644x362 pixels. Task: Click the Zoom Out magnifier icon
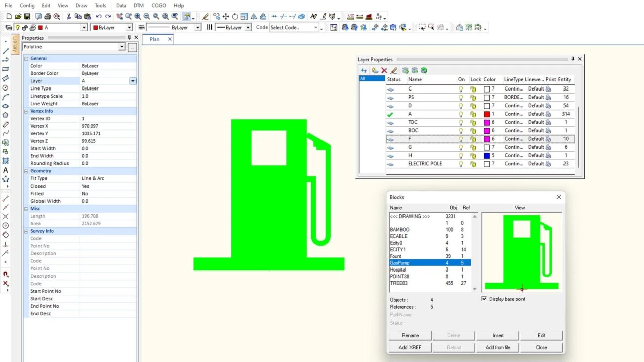147,16
